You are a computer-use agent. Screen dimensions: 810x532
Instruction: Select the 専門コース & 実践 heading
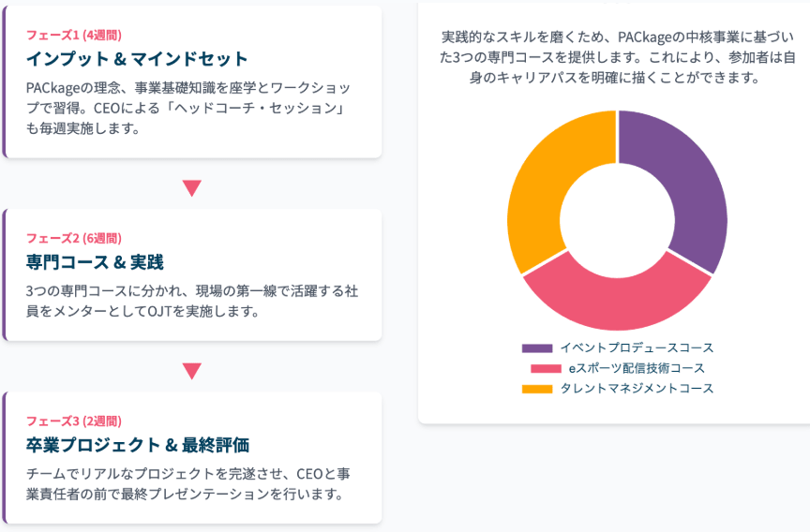tap(95, 262)
